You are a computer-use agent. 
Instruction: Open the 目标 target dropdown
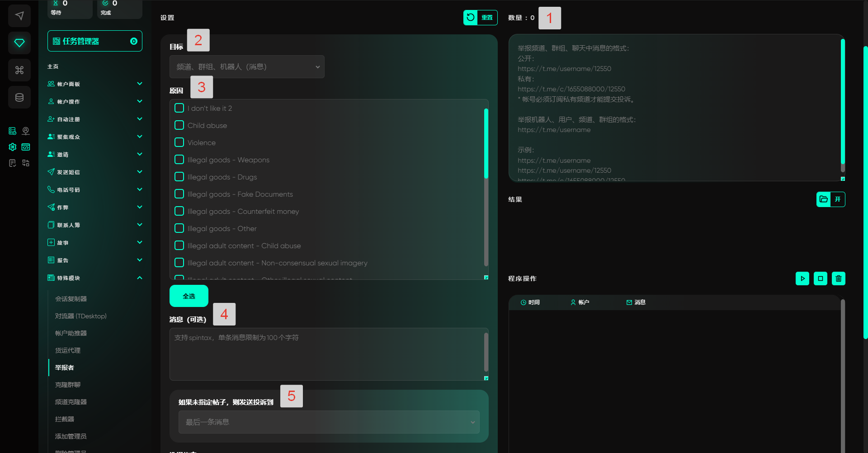247,67
